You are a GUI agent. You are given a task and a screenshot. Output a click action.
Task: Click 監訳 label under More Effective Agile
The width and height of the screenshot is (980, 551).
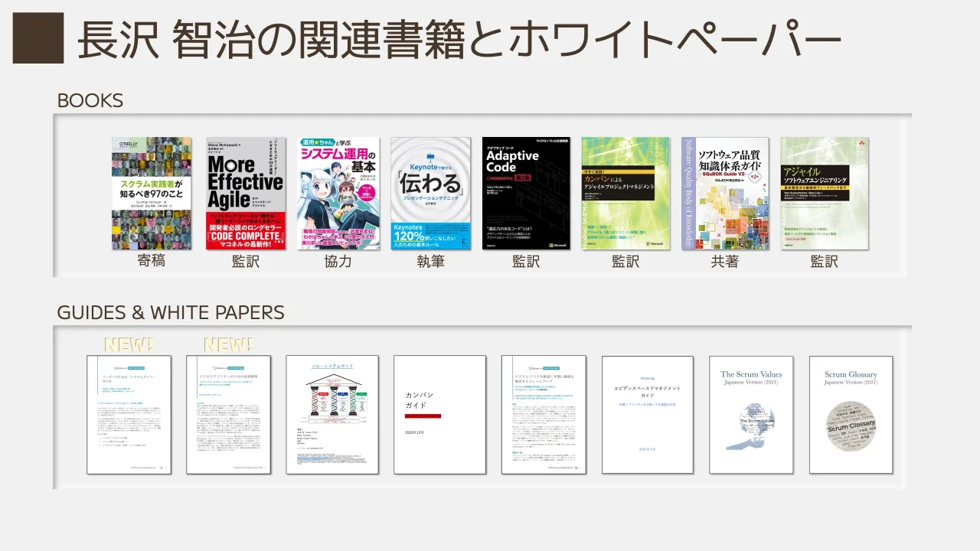click(246, 261)
